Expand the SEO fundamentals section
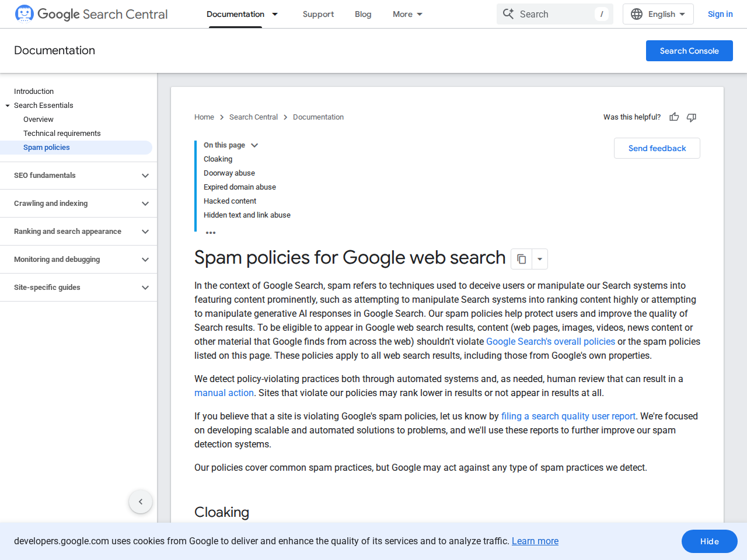747x560 pixels. click(78, 176)
